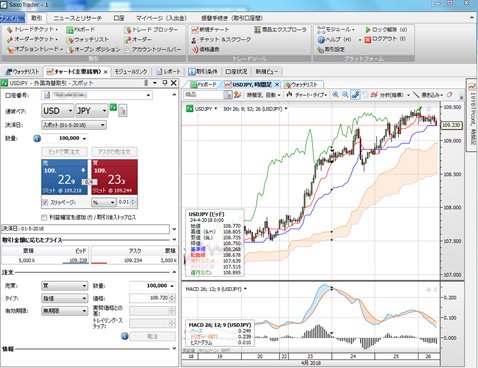Click the trade amount 100,000 field
Screen dimensions: 478x368
(x=65, y=138)
